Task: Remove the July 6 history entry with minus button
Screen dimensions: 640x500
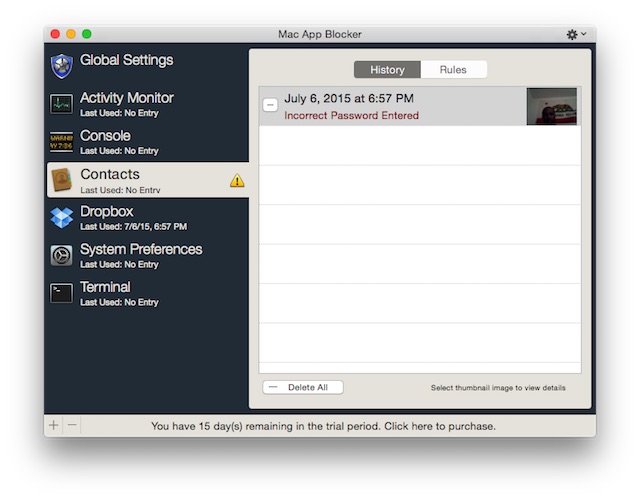Action: [x=271, y=105]
